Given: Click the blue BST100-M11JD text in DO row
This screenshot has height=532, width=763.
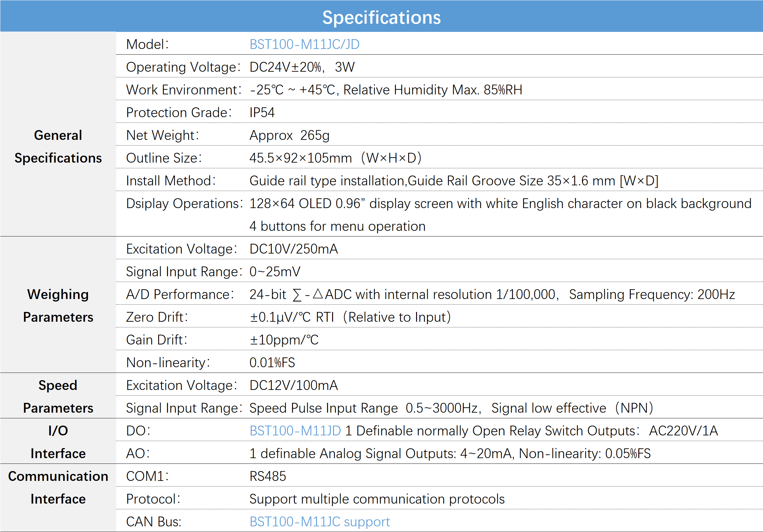Looking at the screenshot, I should click(x=295, y=431).
